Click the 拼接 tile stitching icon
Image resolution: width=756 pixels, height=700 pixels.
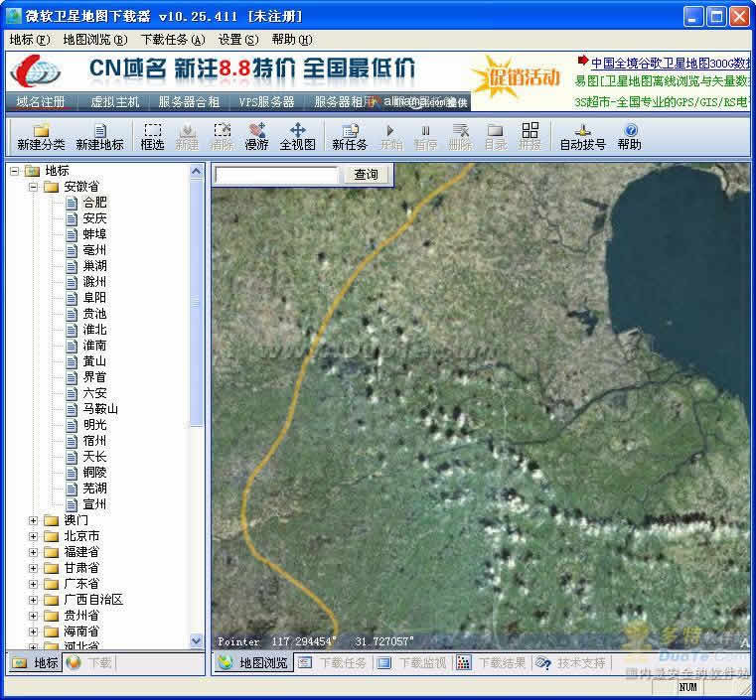click(529, 137)
